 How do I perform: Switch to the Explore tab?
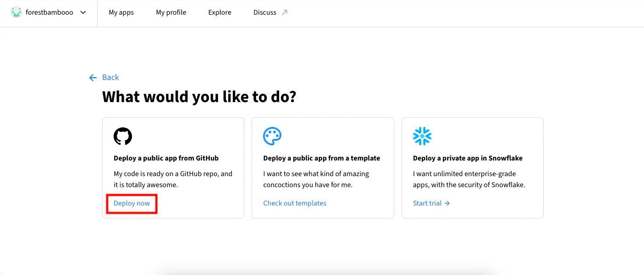[220, 12]
